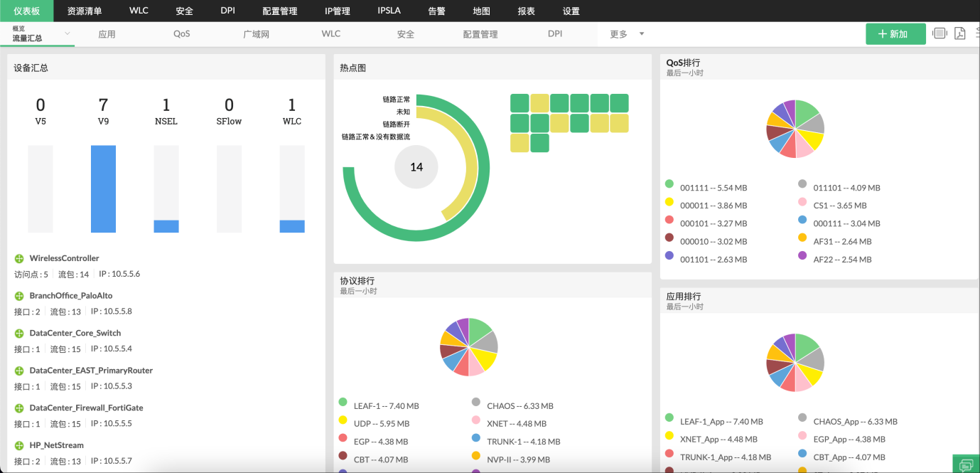The image size is (980, 473).
Task: Open the IP管理 top menu
Action: [338, 11]
